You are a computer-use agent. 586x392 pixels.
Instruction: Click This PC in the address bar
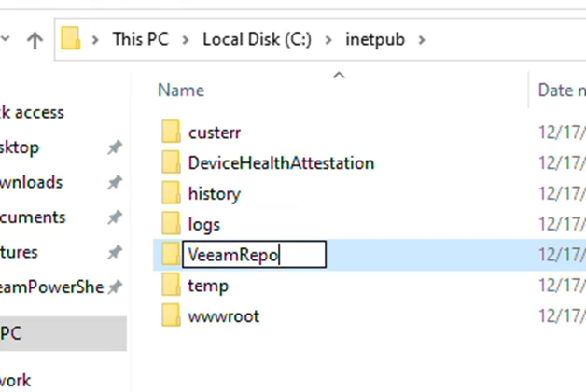[141, 39]
